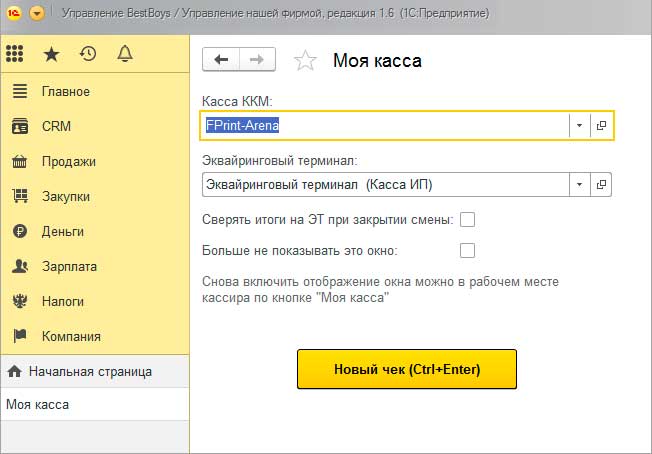Click the 1C logo in title bar
Screen dimensions: 652x454
coord(14,13)
